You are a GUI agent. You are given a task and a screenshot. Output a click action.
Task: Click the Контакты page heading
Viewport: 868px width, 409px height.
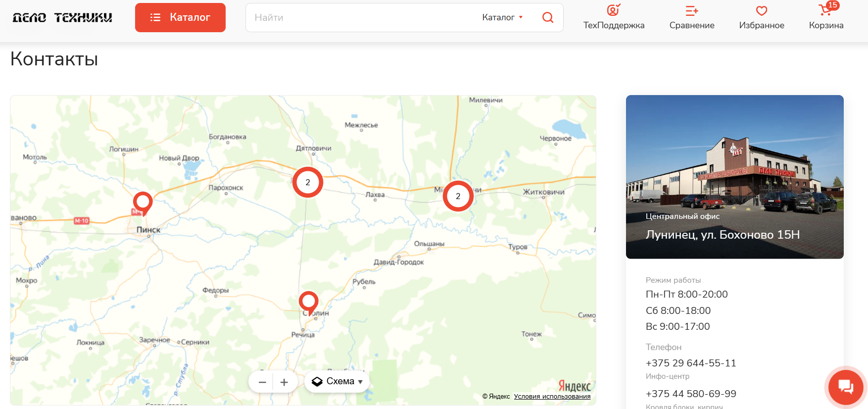(x=54, y=59)
